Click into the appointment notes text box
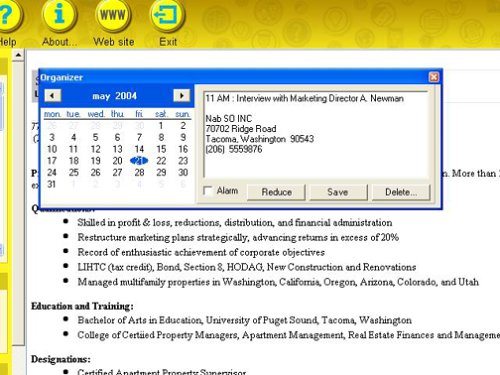Screen dimensions: 500x375 (316, 134)
